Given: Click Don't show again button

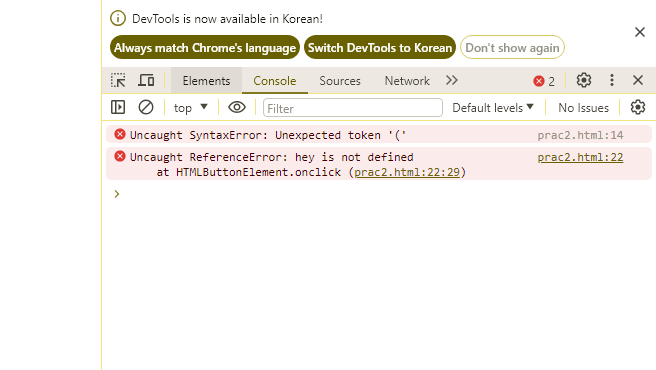Looking at the screenshot, I should pyautogui.click(x=512, y=47).
